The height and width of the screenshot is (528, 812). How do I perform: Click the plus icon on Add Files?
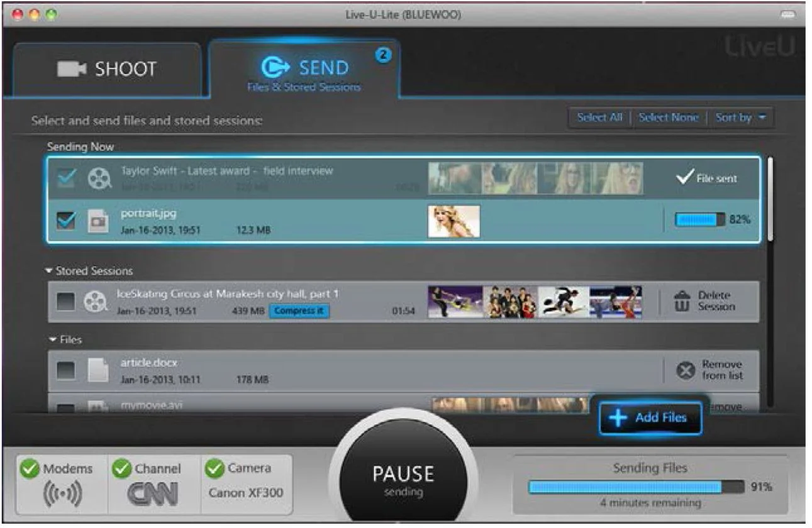point(618,418)
